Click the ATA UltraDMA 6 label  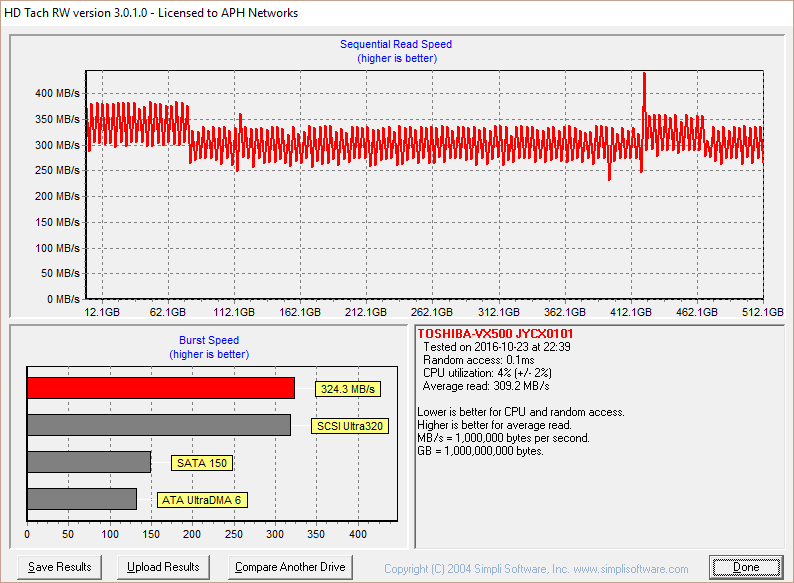tap(202, 499)
